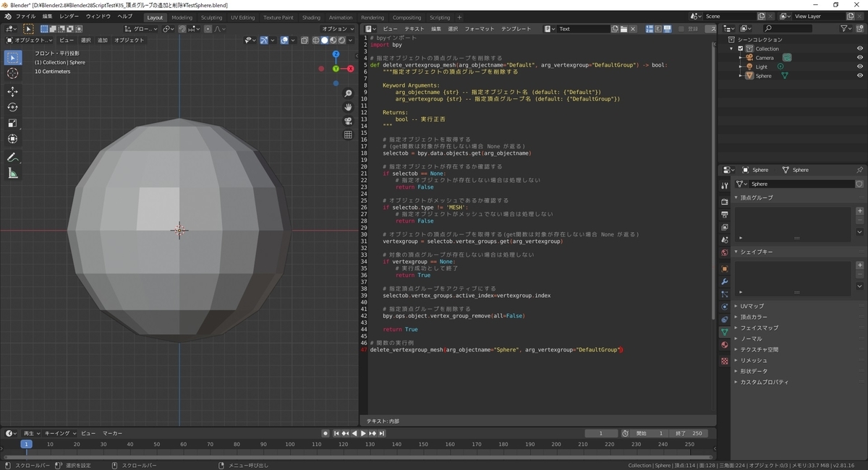This screenshot has width=868, height=470.
Task: Expand the UVマップ panel
Action: click(x=752, y=306)
